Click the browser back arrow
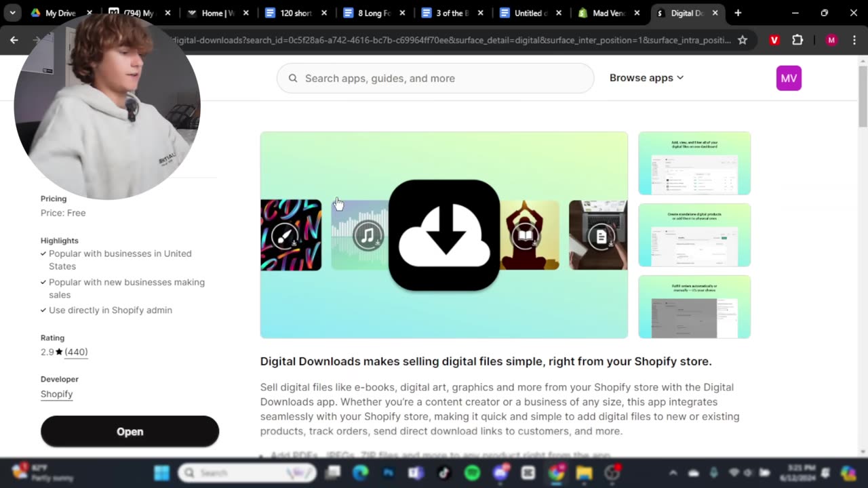This screenshot has width=868, height=488. click(14, 40)
